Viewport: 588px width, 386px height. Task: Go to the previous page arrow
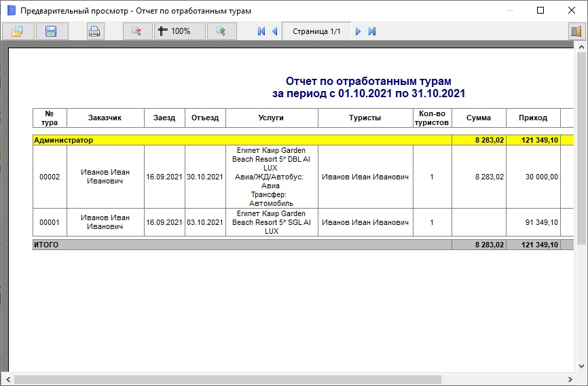click(275, 31)
